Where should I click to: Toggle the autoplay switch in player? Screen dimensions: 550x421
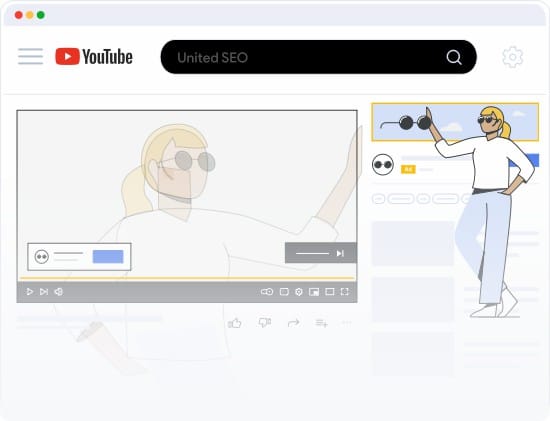(x=267, y=292)
